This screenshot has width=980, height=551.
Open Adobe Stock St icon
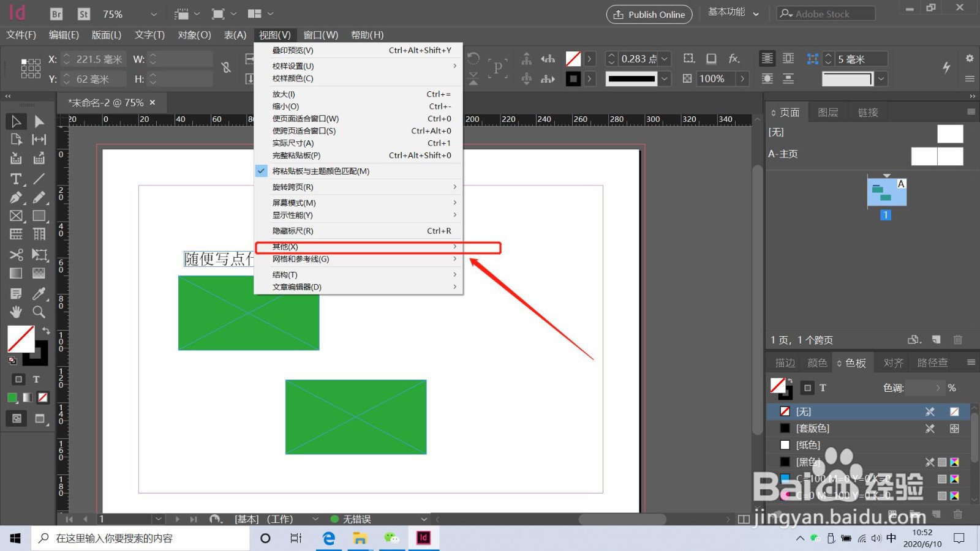coord(84,14)
